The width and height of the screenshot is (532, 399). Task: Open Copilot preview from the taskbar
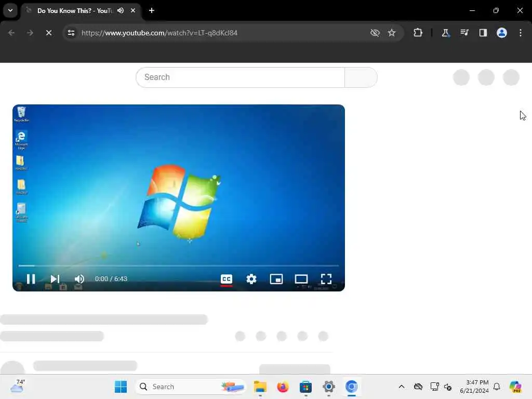(515, 387)
